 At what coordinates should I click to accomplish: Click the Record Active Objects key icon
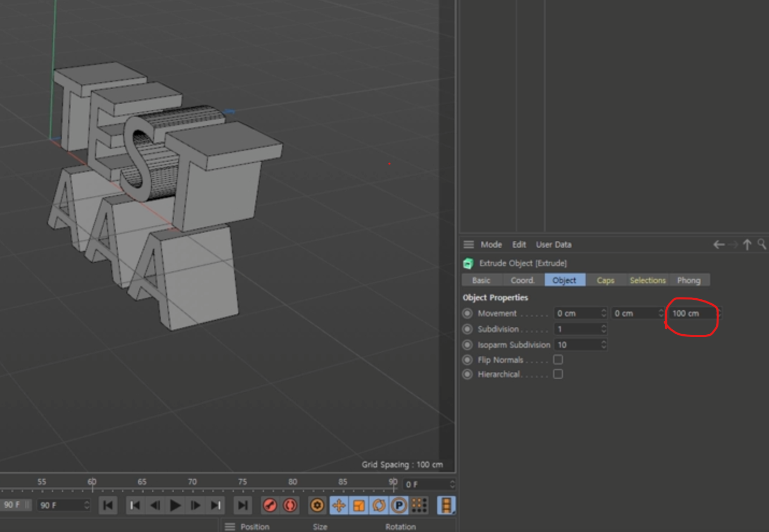tap(270, 505)
